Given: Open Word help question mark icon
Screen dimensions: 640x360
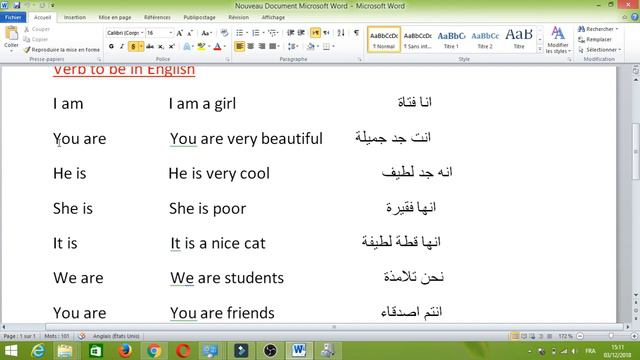Looking at the screenshot, I should coord(634,17).
